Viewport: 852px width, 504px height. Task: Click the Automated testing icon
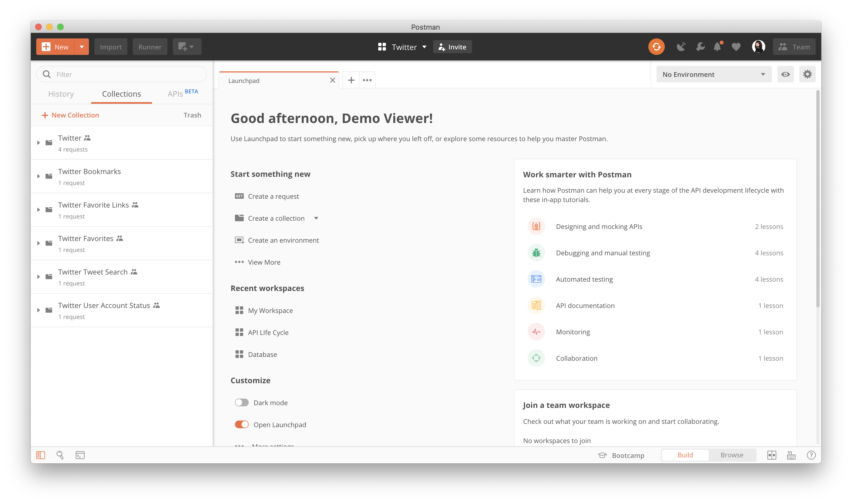(536, 279)
